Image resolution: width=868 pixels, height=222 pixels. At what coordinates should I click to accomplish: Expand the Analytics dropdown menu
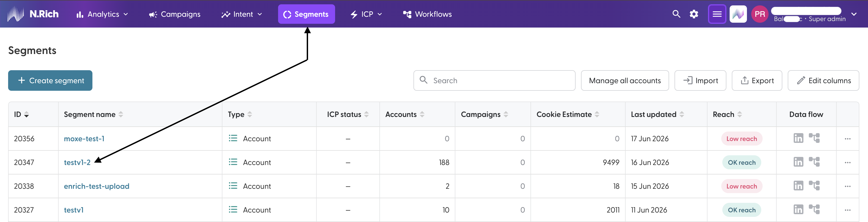102,14
